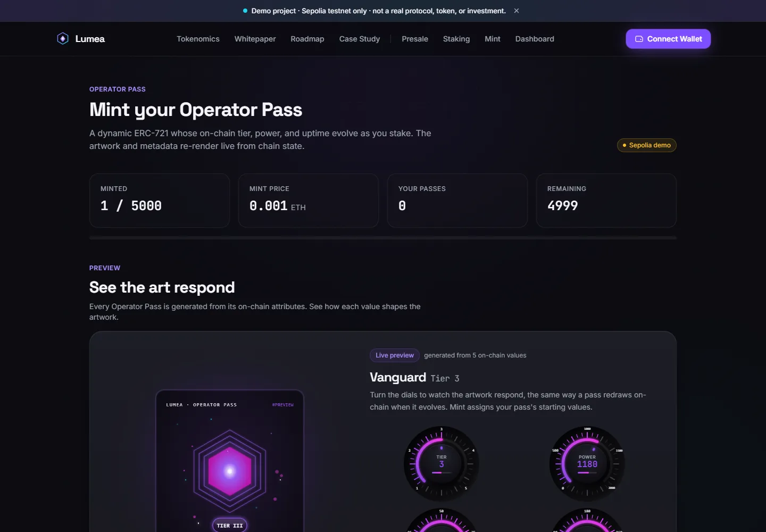Click the Connect Wallet button
766x532 pixels.
[668, 39]
